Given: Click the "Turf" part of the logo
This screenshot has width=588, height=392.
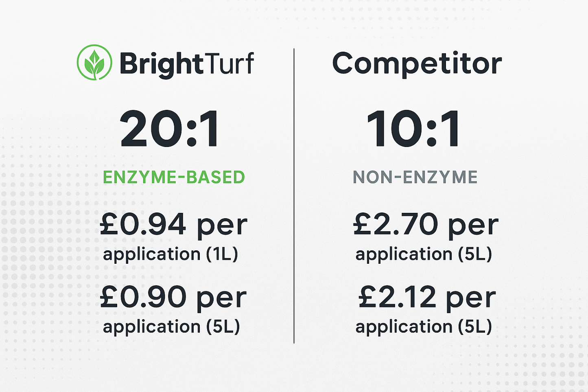Looking at the screenshot, I should click(x=229, y=63).
